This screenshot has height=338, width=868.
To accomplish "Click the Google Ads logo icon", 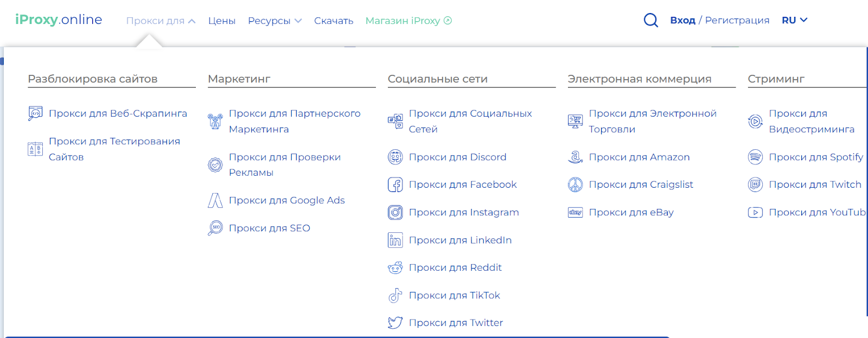I will (215, 201).
